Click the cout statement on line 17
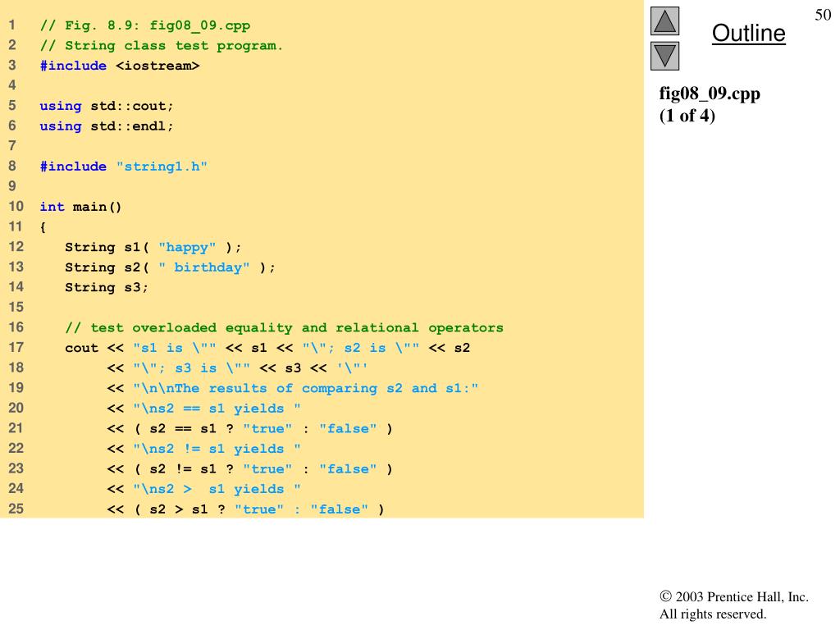 coord(267,348)
